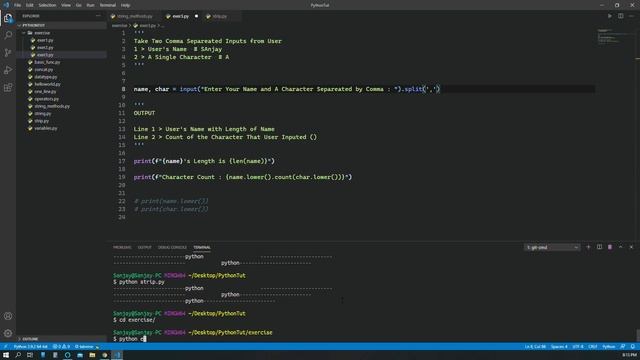Screen dimensions: 640x360
Task: Open helloworld.py in the explorer
Action: tap(47, 84)
